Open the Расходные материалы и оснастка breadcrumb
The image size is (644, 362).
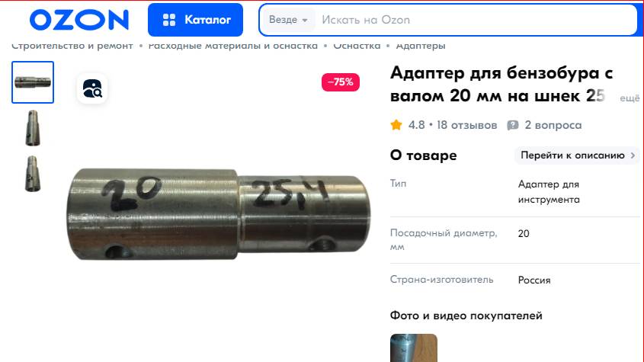click(x=233, y=46)
